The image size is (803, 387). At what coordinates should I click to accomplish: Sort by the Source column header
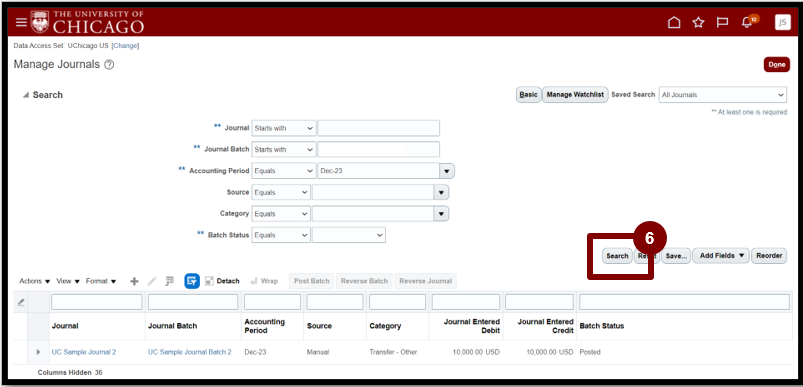(319, 326)
